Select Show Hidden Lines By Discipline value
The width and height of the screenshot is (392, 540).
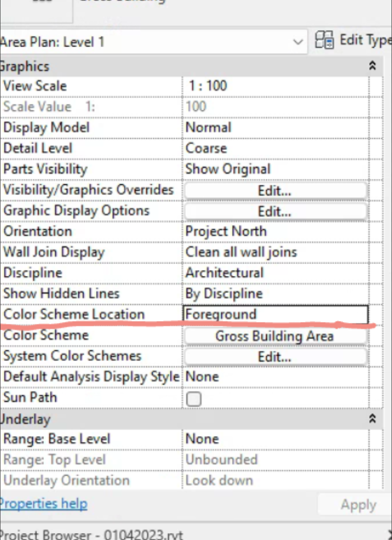(x=276, y=293)
